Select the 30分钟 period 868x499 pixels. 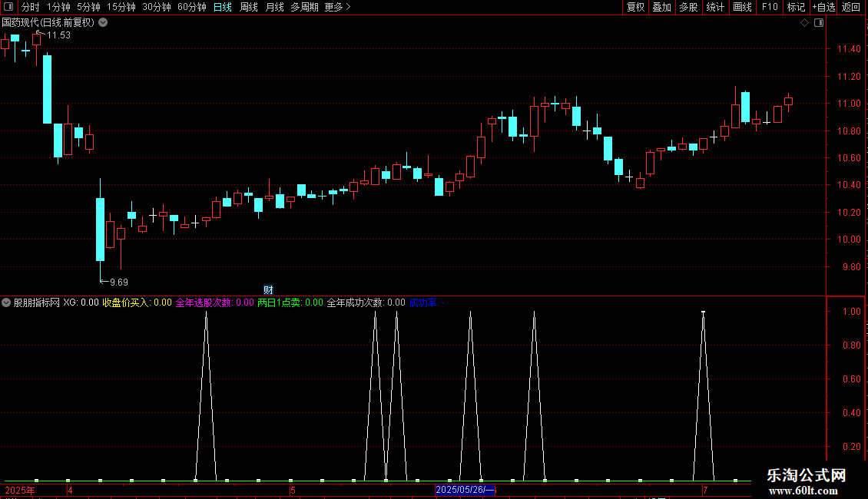coord(157,7)
